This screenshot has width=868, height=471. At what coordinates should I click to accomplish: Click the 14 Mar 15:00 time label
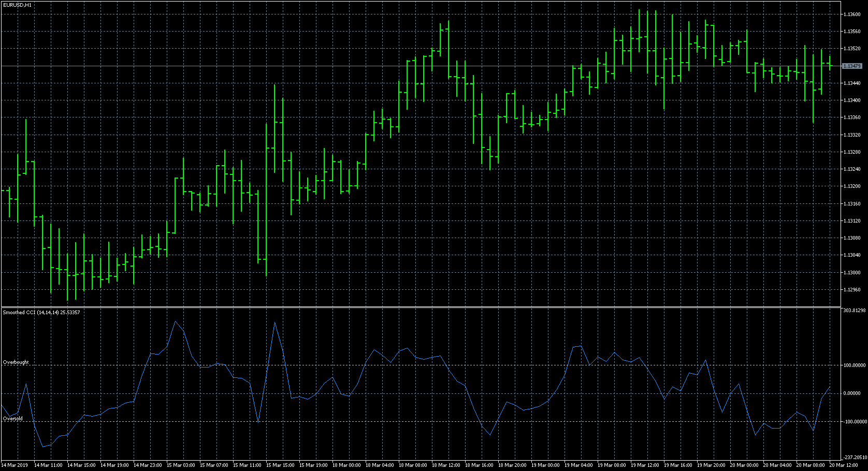click(81, 465)
